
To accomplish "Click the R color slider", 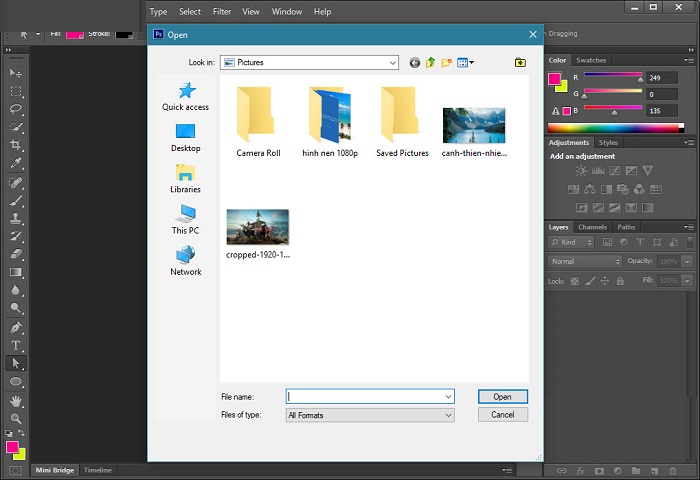I will point(613,75).
